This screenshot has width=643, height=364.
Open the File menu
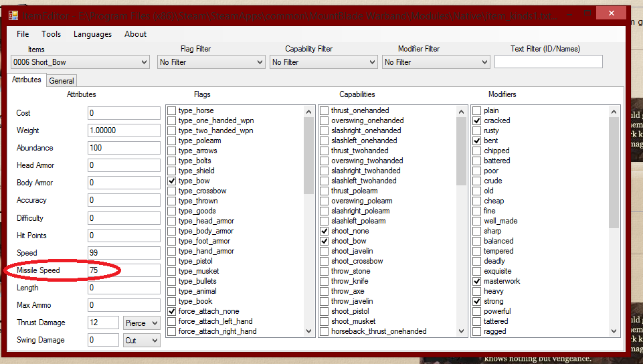23,34
